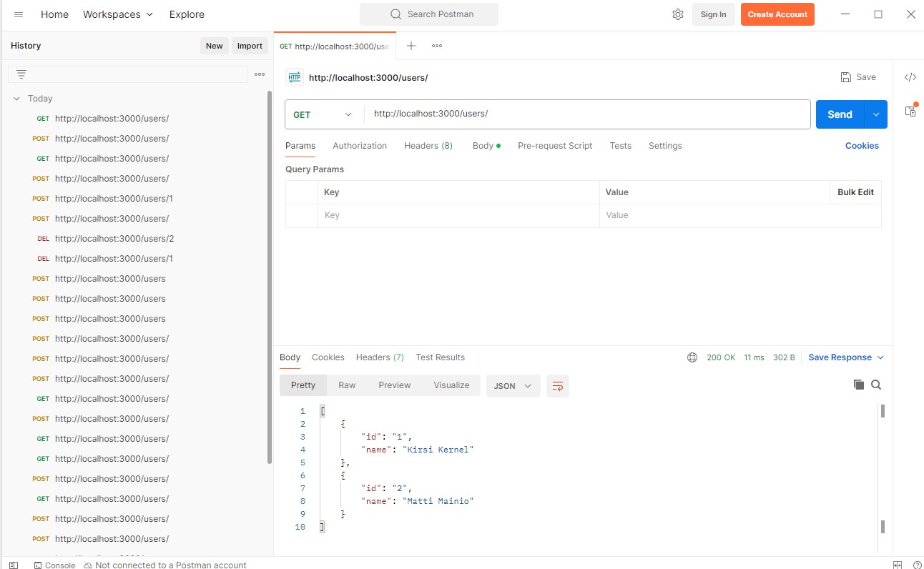
Task: Open the hamburger menu icon
Action: 19,14
